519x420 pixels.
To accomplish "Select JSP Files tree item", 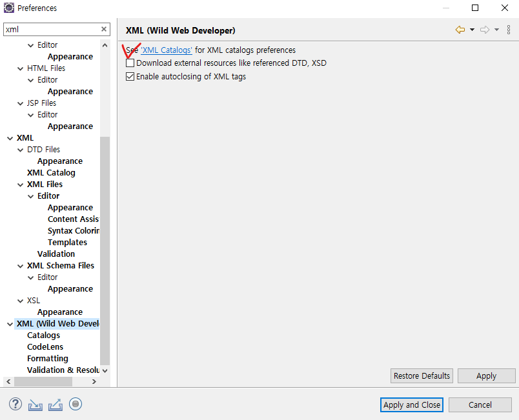I will (x=41, y=103).
